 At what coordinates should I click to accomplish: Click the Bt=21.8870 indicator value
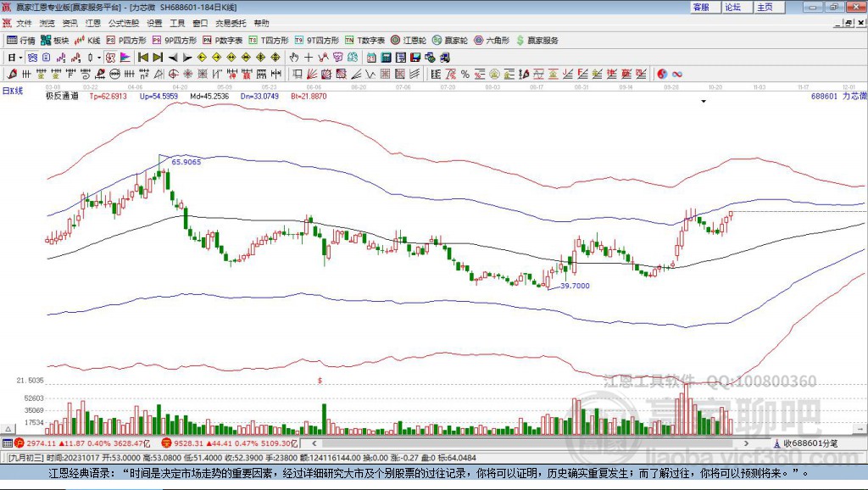(x=309, y=96)
